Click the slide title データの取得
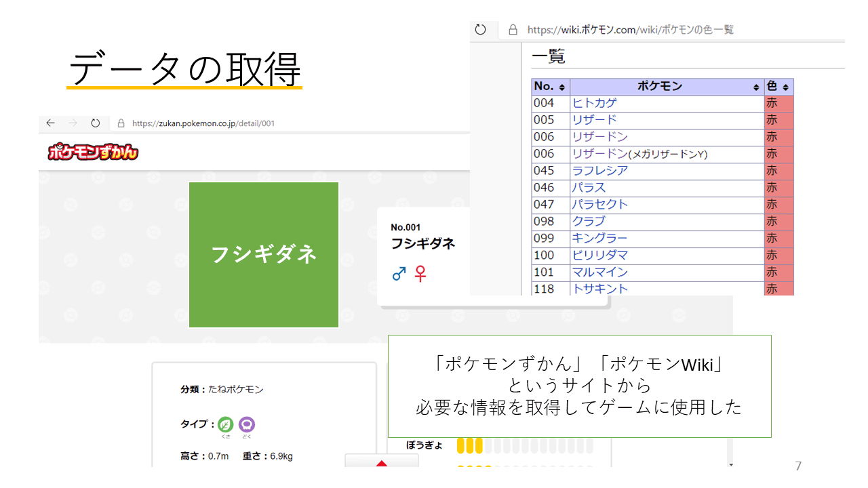The image size is (868, 488). [x=184, y=69]
